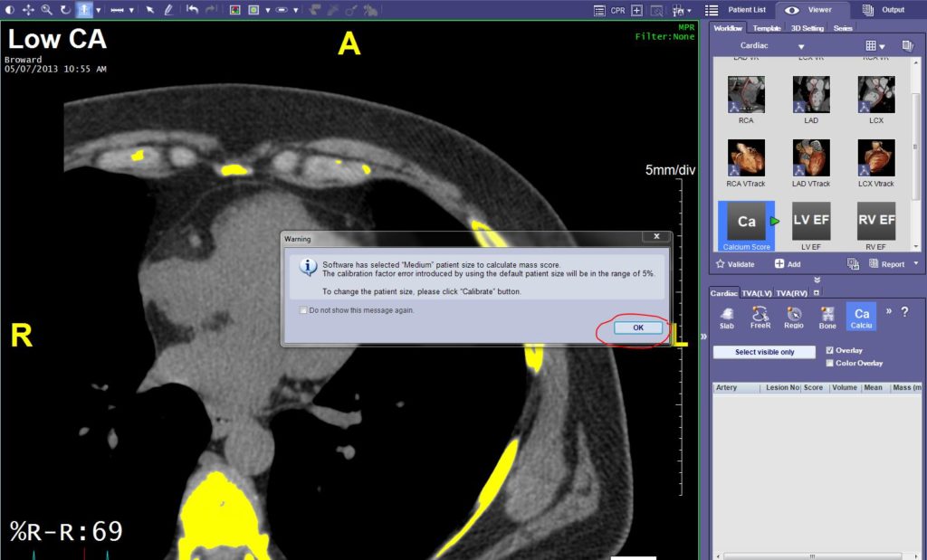927x560 pixels.
Task: Click the Validate star button
Action: pos(735,264)
